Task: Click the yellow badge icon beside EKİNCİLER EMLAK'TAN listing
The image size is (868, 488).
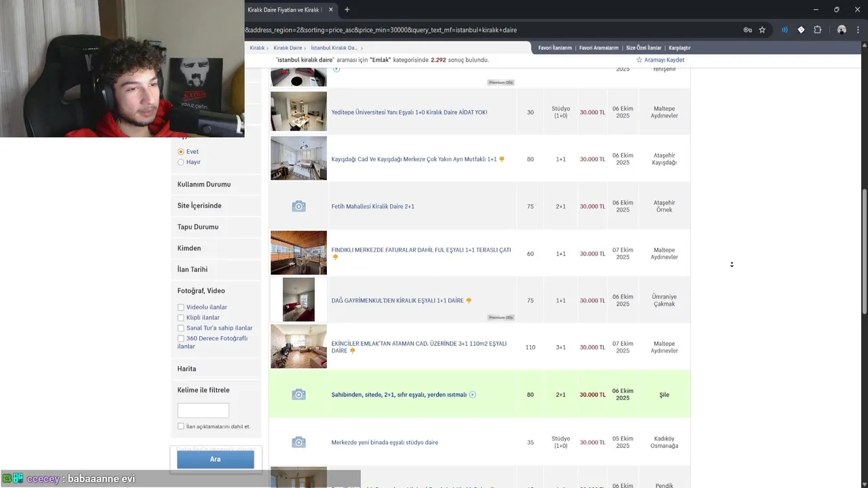Action: pos(353,351)
